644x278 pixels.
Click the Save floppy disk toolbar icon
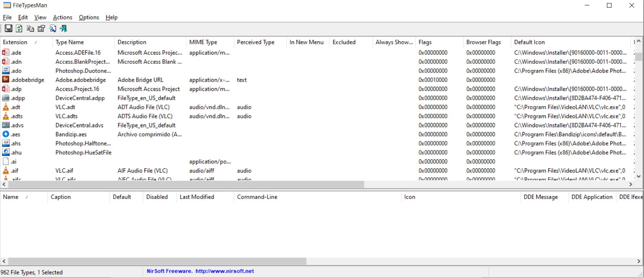tap(8, 28)
